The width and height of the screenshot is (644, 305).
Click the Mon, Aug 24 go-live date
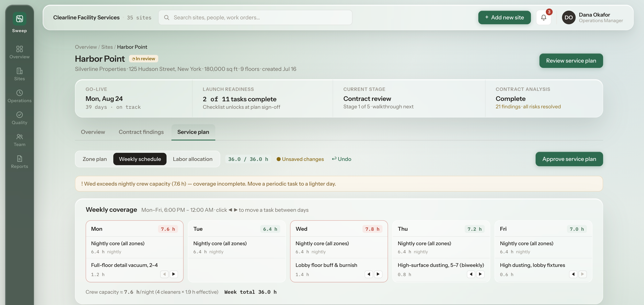pyautogui.click(x=104, y=99)
